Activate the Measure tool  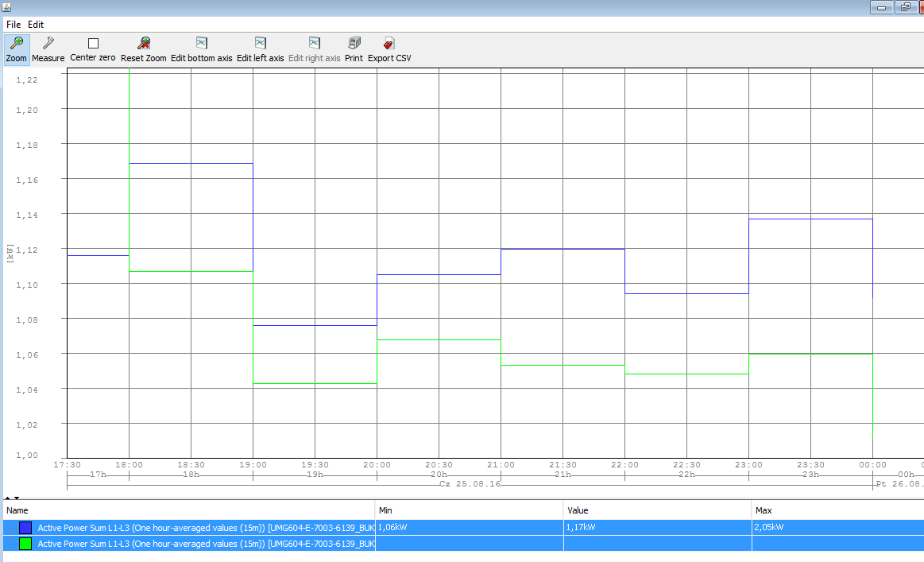48,49
